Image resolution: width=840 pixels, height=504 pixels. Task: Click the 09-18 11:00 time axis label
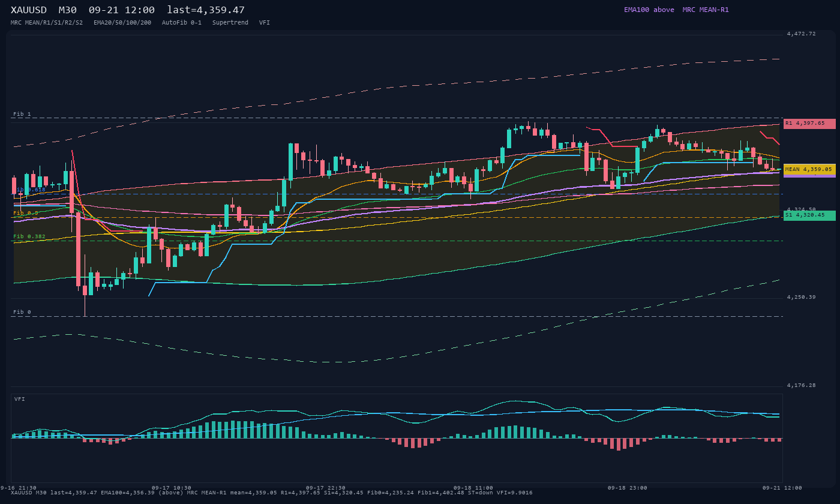[x=473, y=488]
